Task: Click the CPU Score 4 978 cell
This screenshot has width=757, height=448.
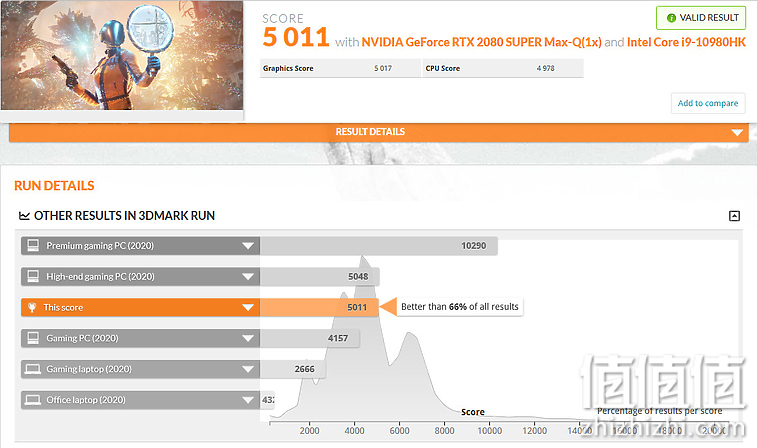Action: (503, 69)
